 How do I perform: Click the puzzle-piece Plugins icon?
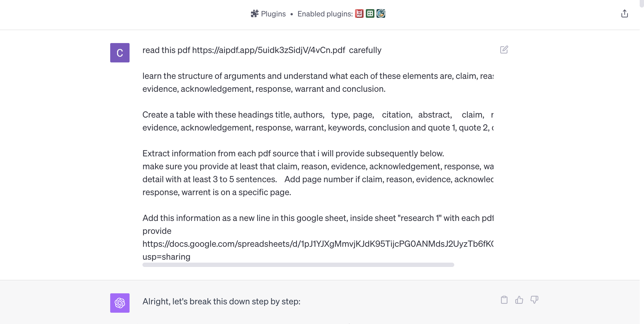(x=255, y=13)
